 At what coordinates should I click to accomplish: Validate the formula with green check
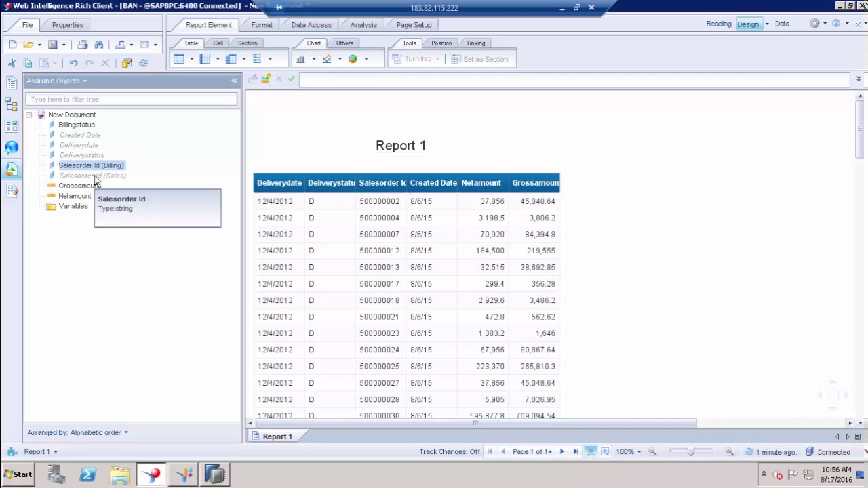[x=292, y=79]
